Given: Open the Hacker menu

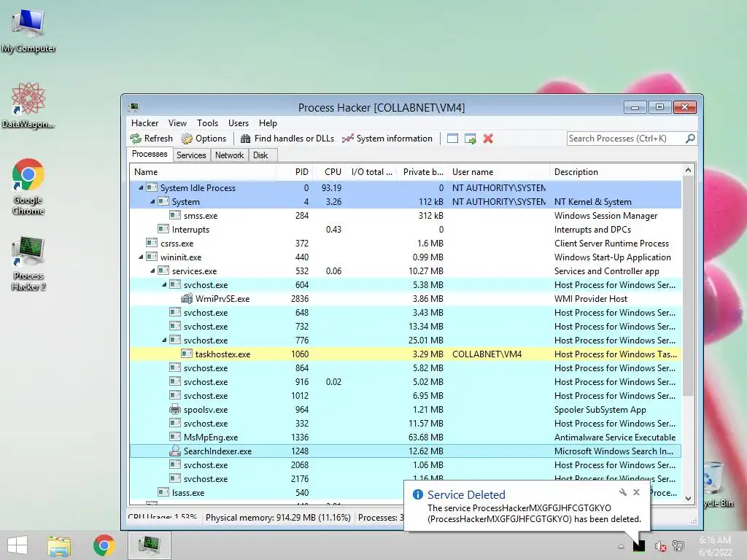Looking at the screenshot, I should pos(145,123).
